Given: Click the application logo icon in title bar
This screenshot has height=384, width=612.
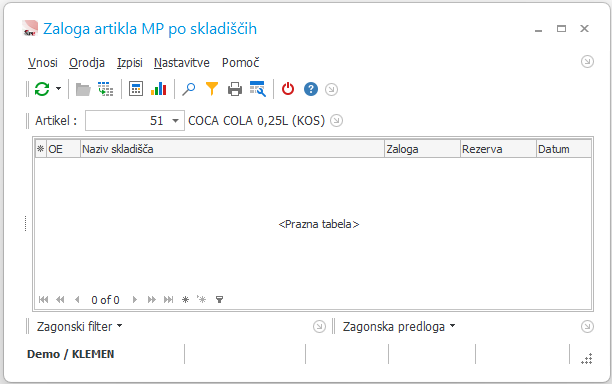Looking at the screenshot, I should pos(30,28).
